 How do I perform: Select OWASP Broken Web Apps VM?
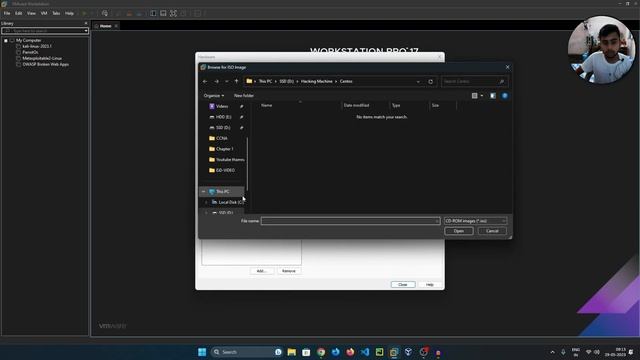[45, 64]
